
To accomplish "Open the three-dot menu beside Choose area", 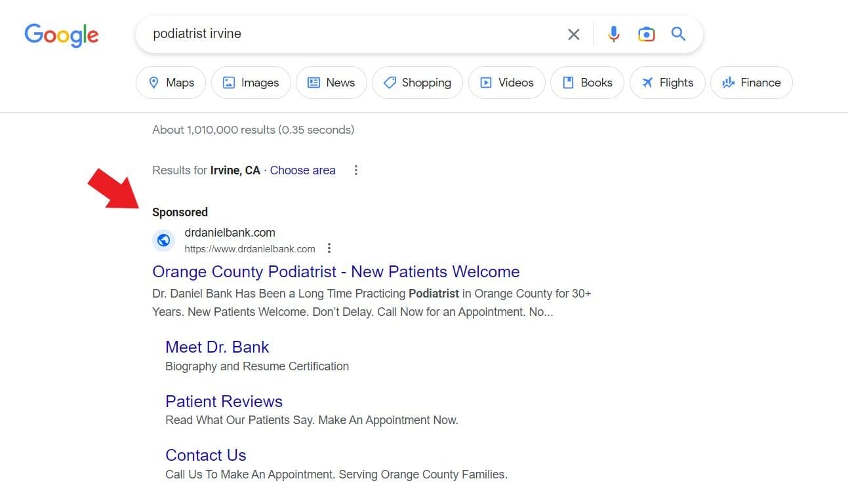I will click(x=356, y=170).
